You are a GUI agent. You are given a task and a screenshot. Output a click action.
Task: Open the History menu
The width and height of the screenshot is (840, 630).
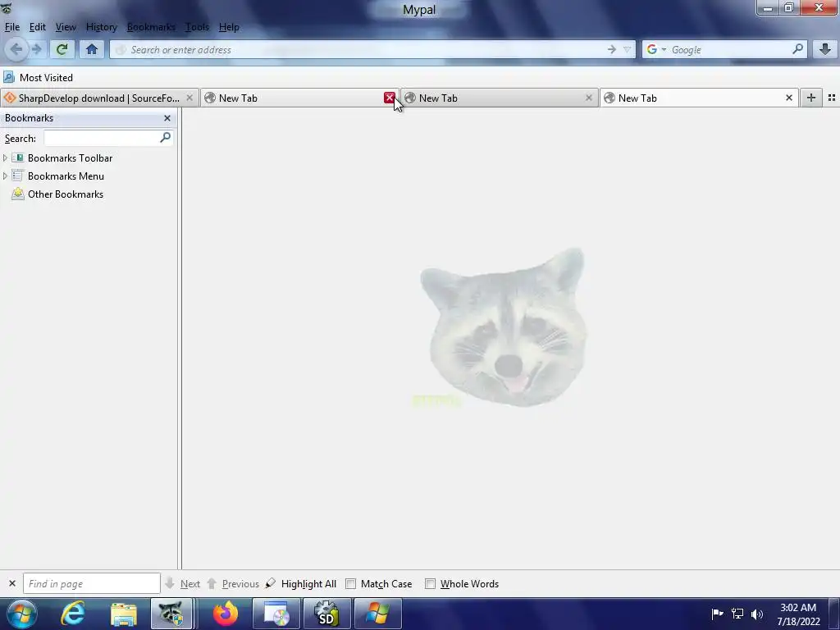tap(101, 27)
